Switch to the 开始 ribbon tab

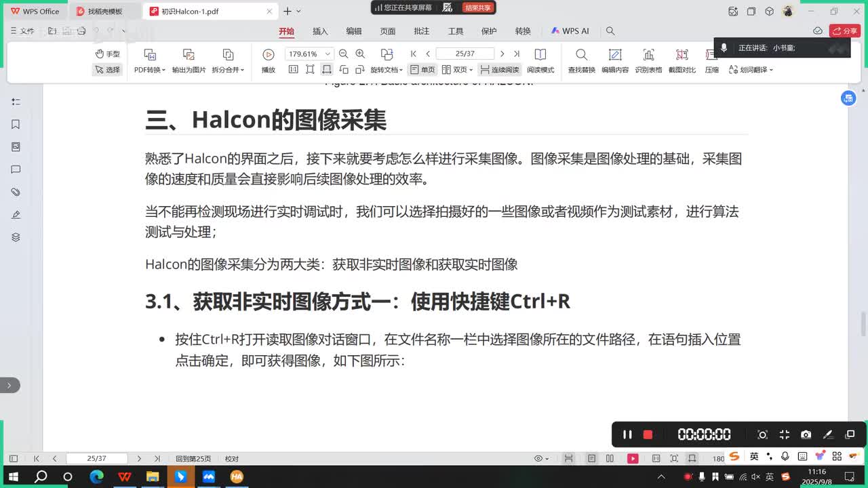286,31
